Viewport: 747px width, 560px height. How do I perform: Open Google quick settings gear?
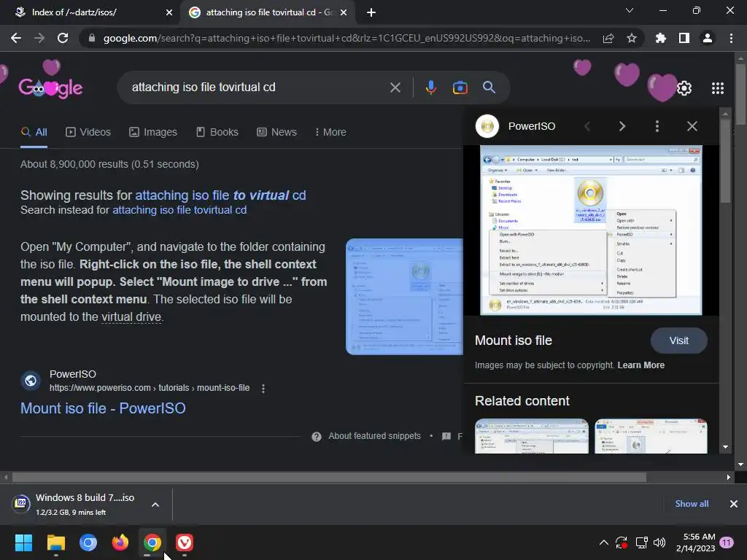coord(684,88)
